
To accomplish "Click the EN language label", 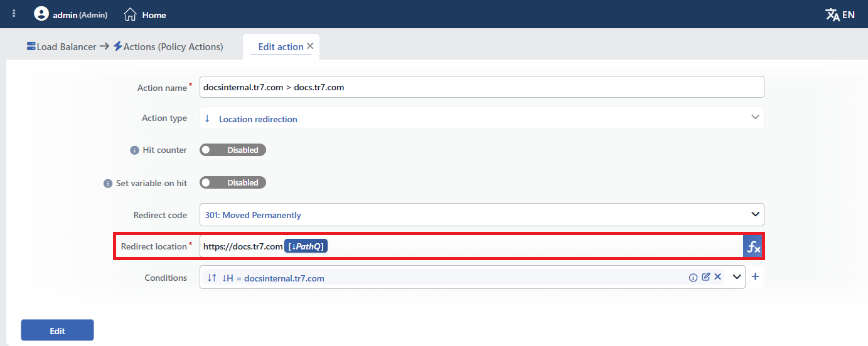I will pos(849,14).
